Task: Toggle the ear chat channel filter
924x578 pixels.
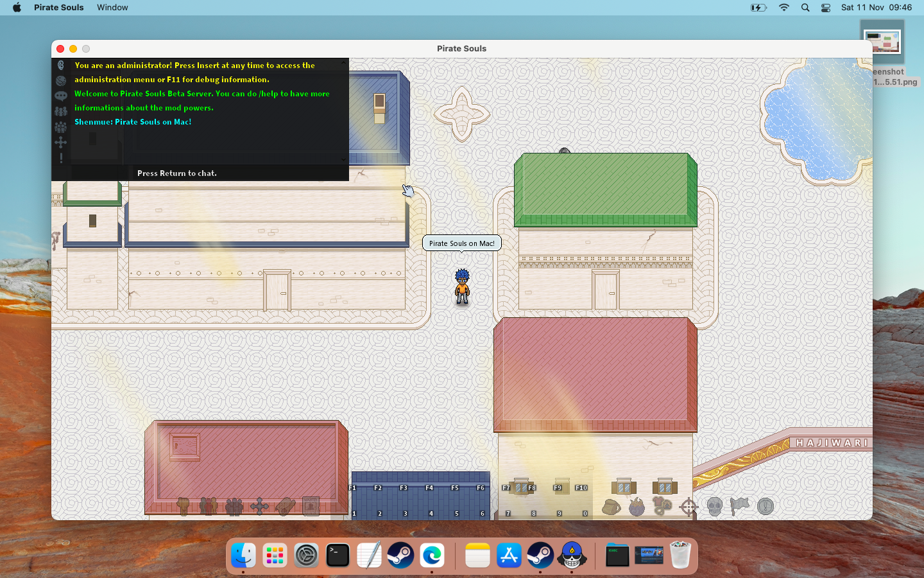Action: pos(61,66)
